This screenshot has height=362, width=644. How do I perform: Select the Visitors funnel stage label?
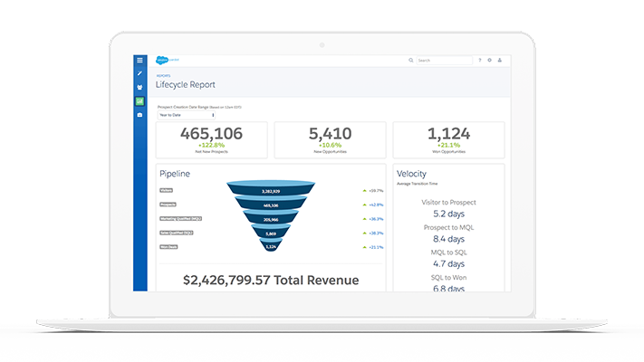pos(167,190)
